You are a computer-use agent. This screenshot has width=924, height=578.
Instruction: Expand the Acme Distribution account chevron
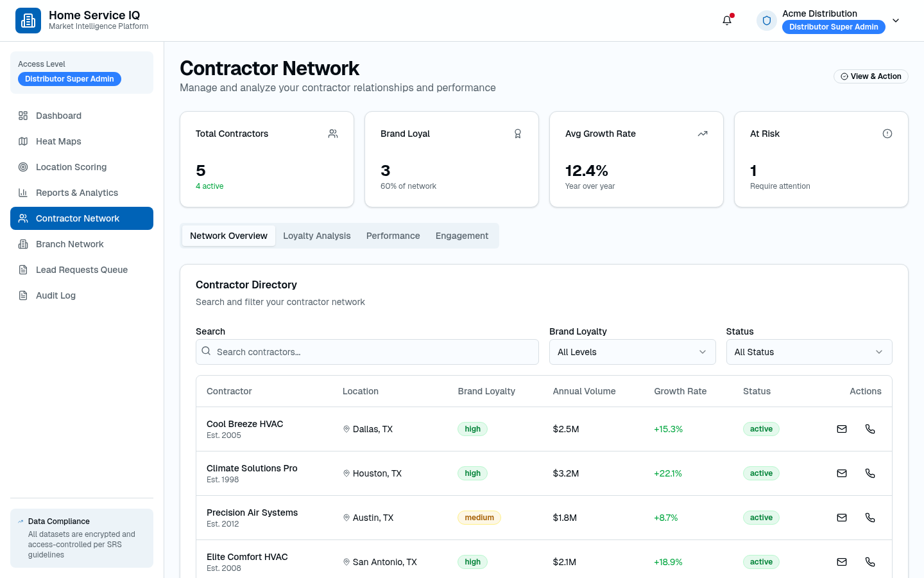click(896, 21)
